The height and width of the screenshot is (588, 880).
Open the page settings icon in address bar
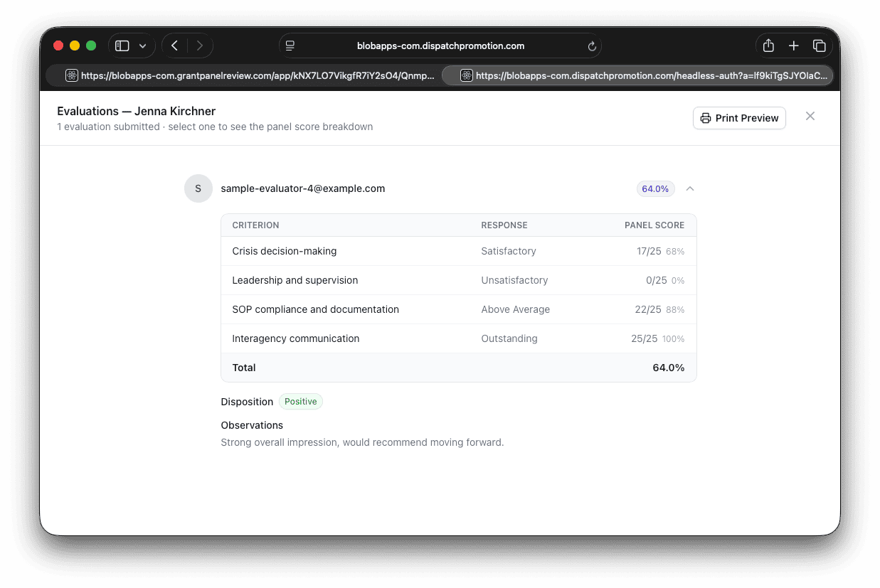coord(290,46)
